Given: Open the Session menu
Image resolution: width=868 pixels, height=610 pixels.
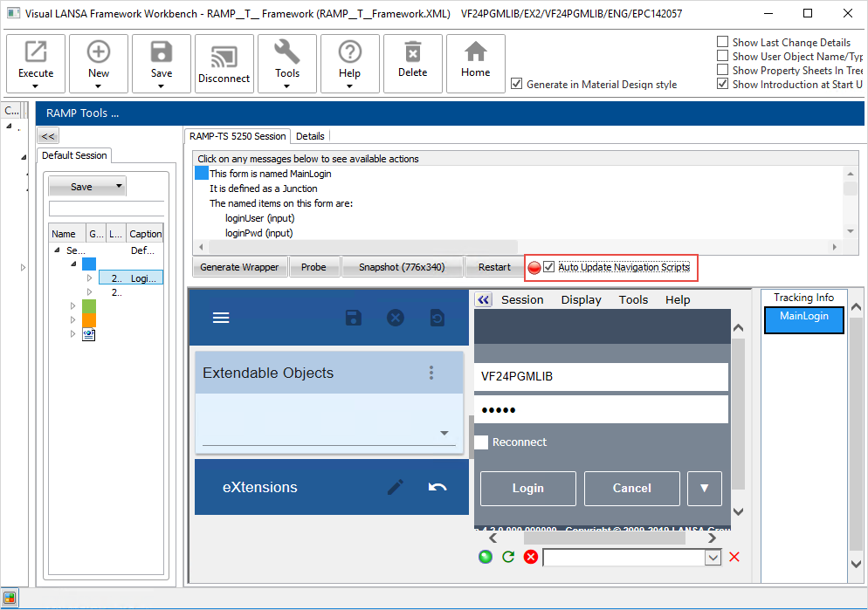Looking at the screenshot, I should [522, 299].
